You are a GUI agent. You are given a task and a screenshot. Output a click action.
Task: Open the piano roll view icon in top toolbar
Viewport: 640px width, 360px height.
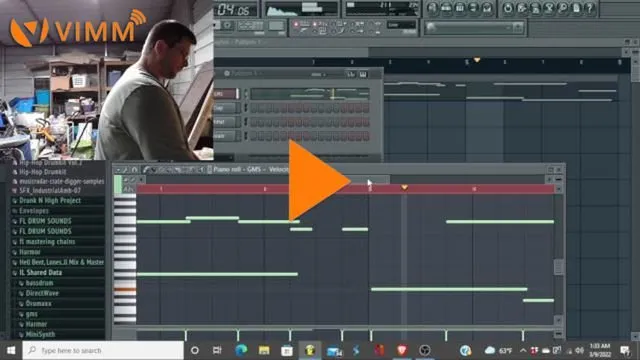pyautogui.click(x=460, y=8)
